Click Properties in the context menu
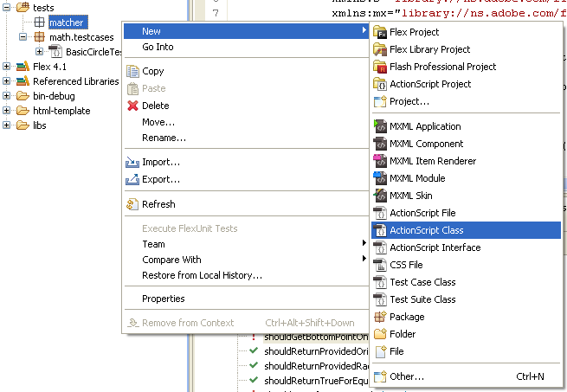This screenshot has height=392, width=567. click(163, 299)
